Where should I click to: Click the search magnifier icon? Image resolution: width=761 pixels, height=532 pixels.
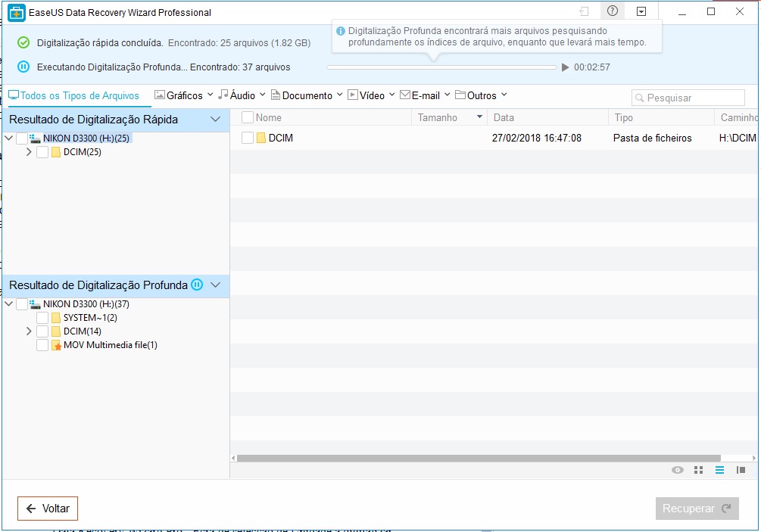[x=640, y=98]
